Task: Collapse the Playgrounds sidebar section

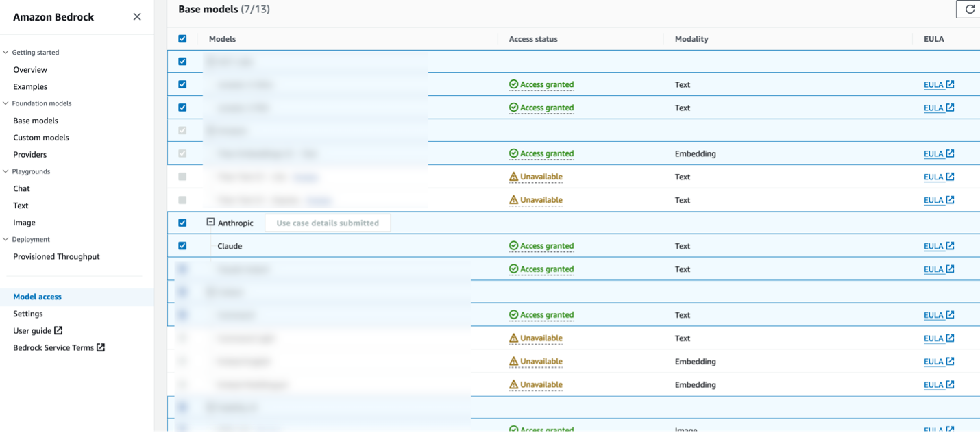Action: pos(6,171)
